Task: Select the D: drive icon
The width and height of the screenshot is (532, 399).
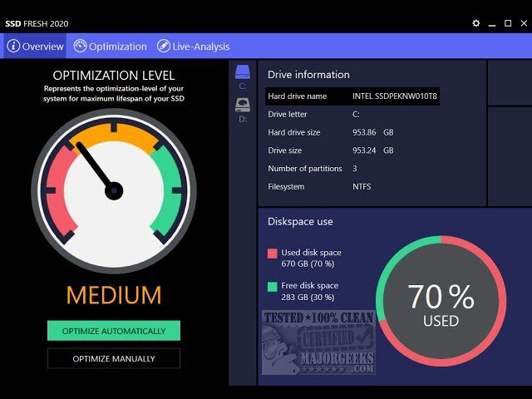Action: coord(243,106)
